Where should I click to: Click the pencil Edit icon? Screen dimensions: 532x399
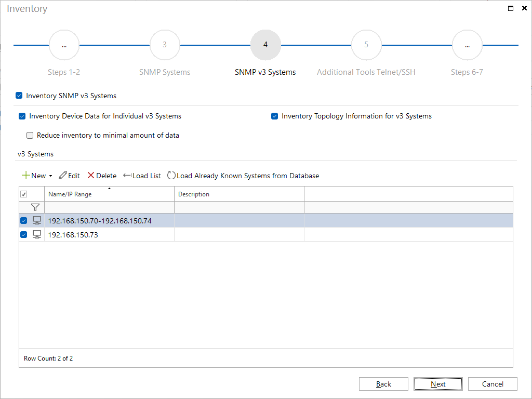(x=63, y=176)
